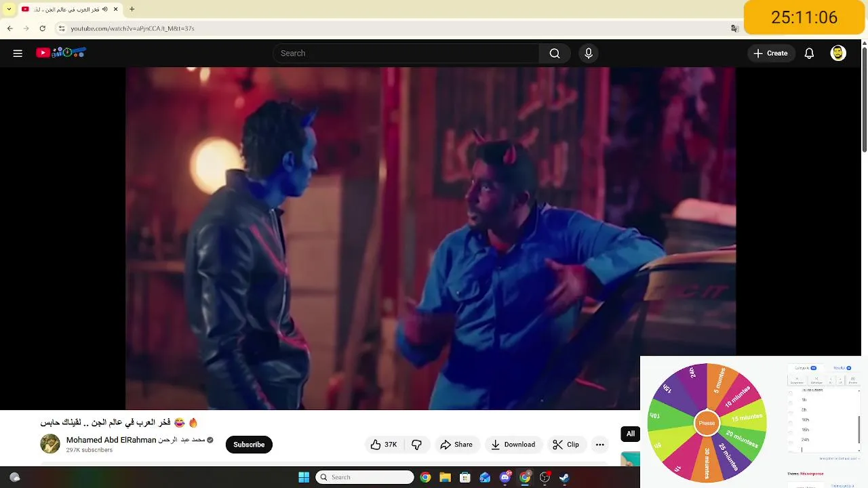Open the notifications bell
Viewport: 868px width, 488px height.
click(809, 54)
